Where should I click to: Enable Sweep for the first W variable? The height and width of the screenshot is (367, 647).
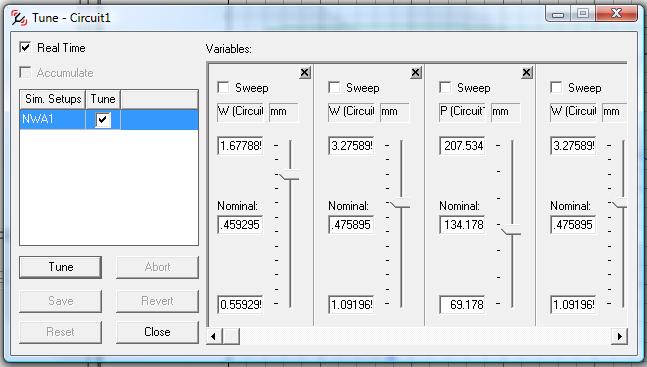pyautogui.click(x=223, y=88)
